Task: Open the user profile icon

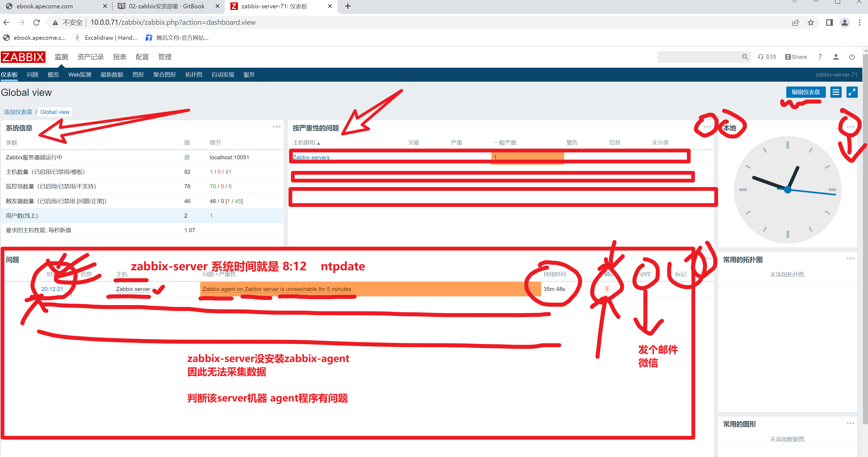Action: tap(836, 57)
